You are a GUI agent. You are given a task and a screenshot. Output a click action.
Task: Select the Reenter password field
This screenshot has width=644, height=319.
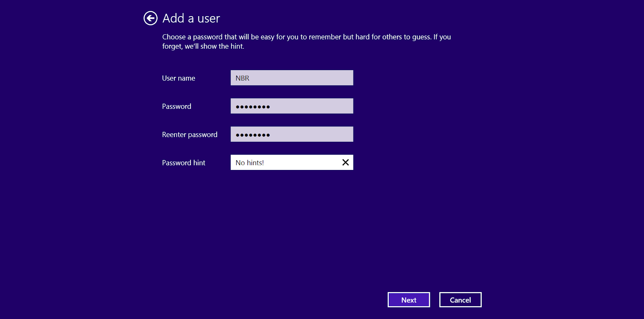[x=292, y=134]
